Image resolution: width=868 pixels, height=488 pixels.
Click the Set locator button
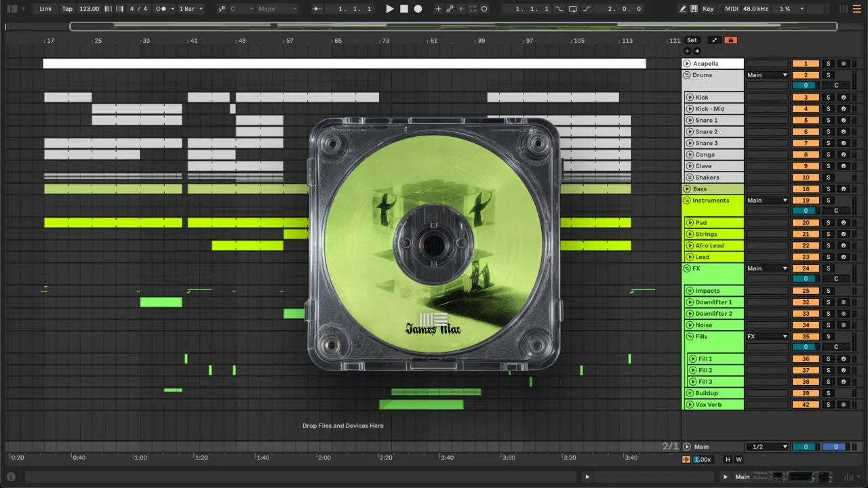692,40
